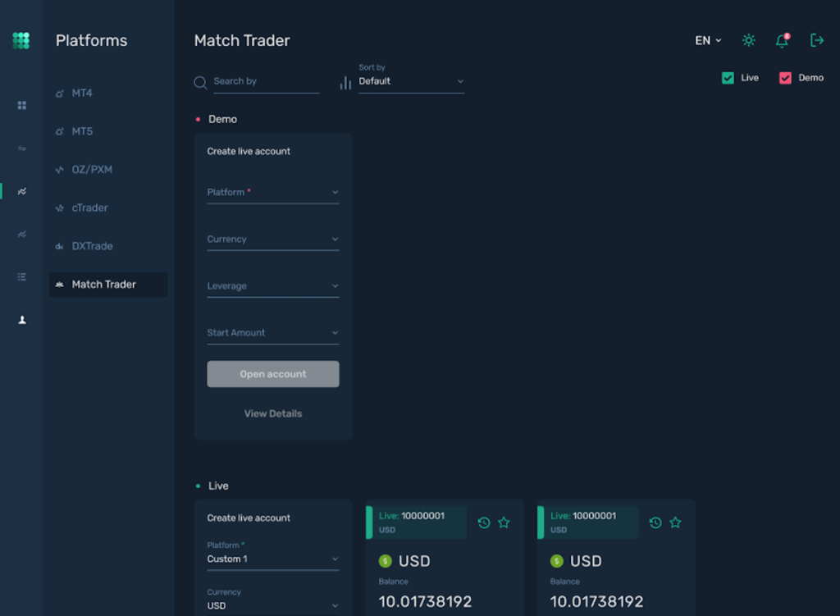Expand the Sort by Default dropdown
The height and width of the screenshot is (616, 840).
point(411,81)
